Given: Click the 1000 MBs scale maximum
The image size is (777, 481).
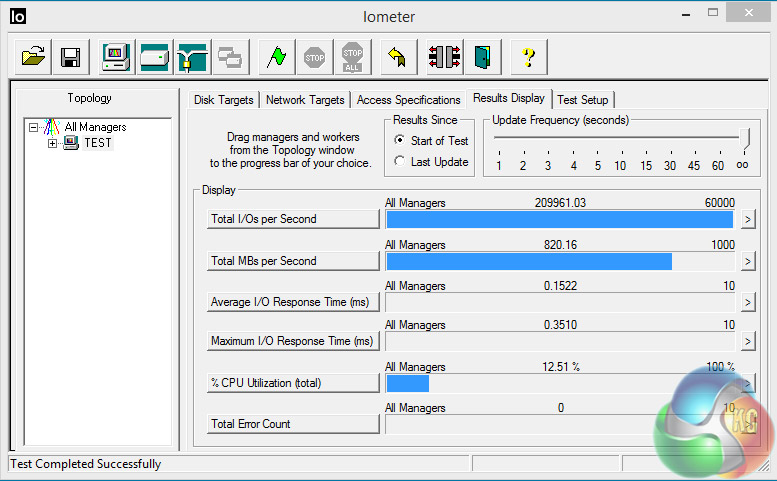Looking at the screenshot, I should pos(723,244).
